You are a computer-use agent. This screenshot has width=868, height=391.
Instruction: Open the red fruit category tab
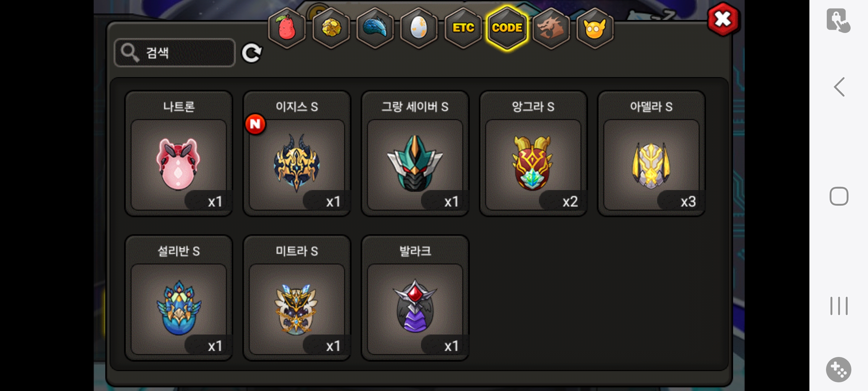[x=287, y=28]
